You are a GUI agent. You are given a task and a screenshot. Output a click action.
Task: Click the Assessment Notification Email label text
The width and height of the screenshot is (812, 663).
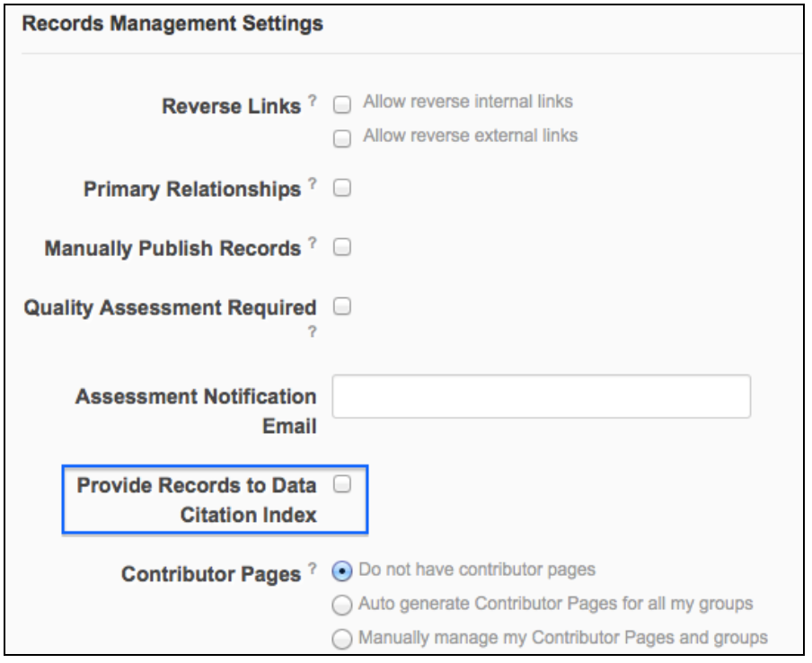click(x=197, y=411)
